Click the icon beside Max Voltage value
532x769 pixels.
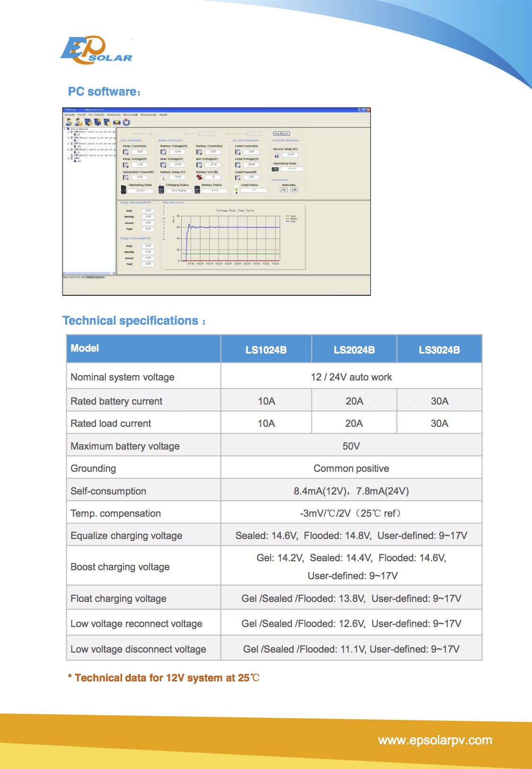[163, 165]
